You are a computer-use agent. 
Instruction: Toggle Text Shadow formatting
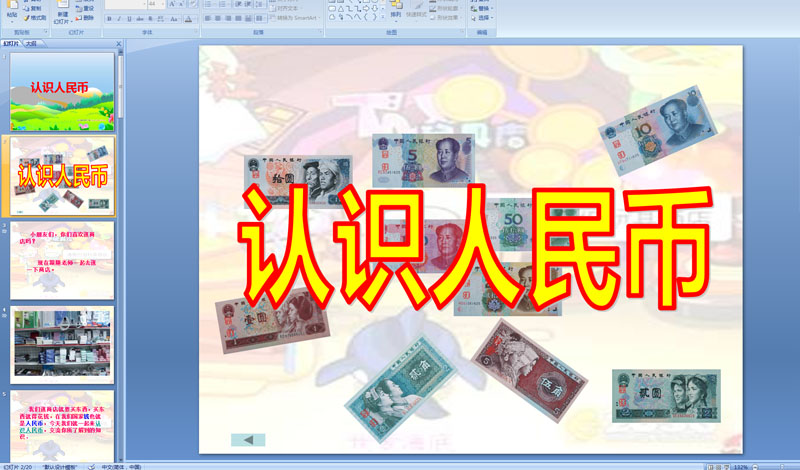point(150,19)
